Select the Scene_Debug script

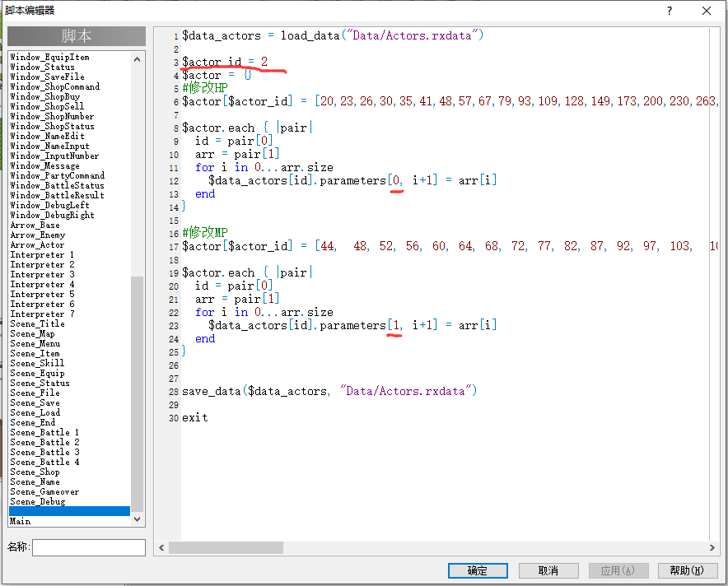[x=38, y=501]
